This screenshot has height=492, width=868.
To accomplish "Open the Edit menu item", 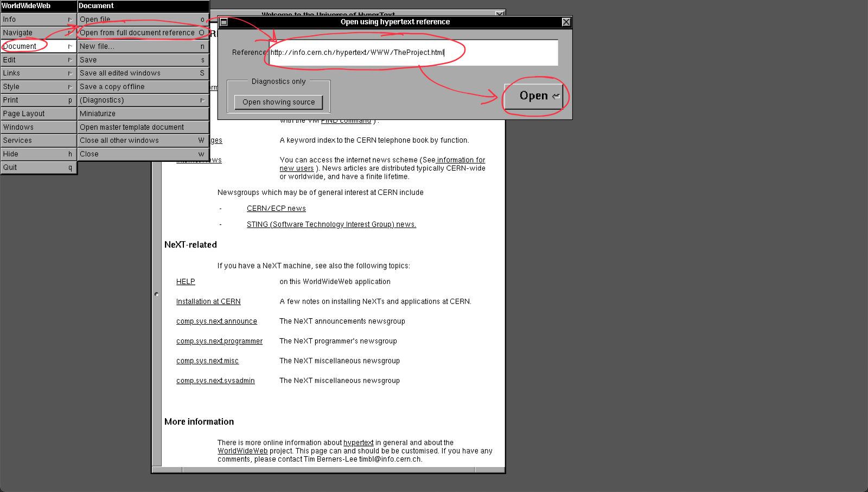I will (38, 60).
